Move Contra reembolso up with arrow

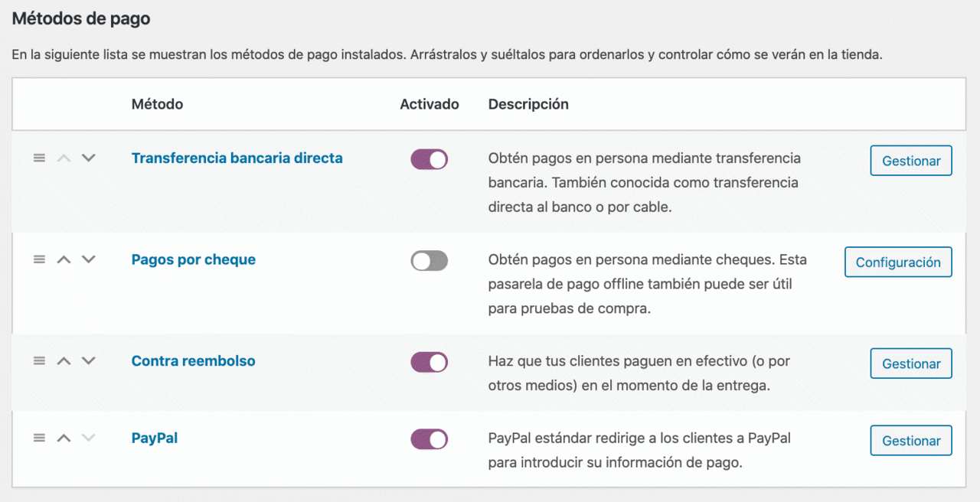coord(64,360)
